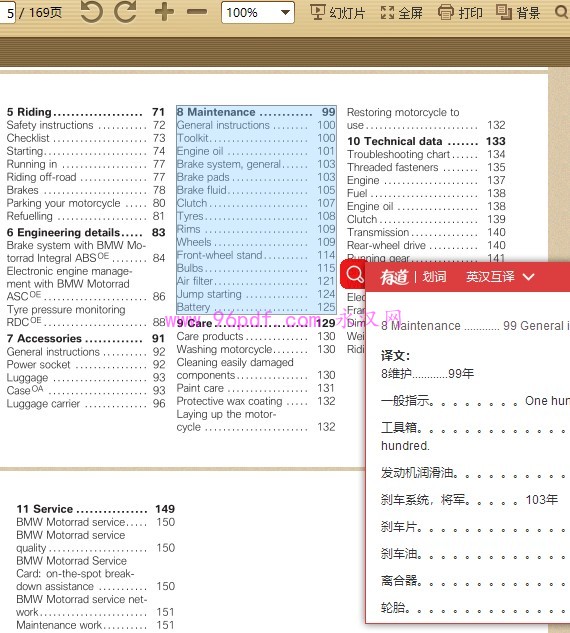Print the document (打印)
This screenshot has width=570, height=633.
tap(460, 13)
